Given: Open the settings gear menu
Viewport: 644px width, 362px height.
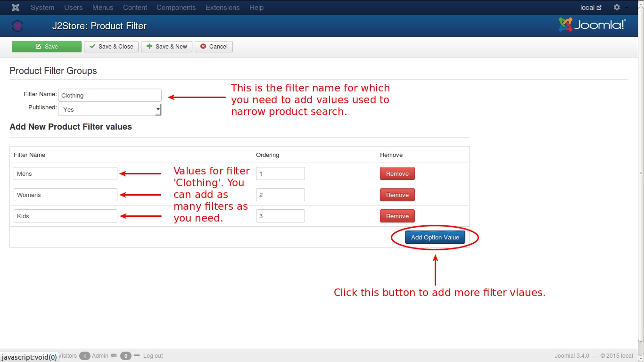Looking at the screenshot, I should [617, 8].
